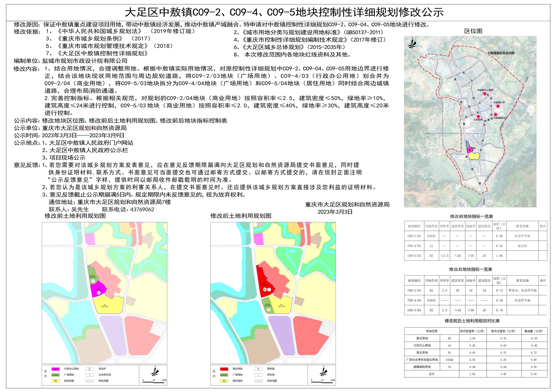Screen dimensions: 555x392
Task: Click the 修改范围 line sample in 修改后 legend
Action: pos(258,381)
